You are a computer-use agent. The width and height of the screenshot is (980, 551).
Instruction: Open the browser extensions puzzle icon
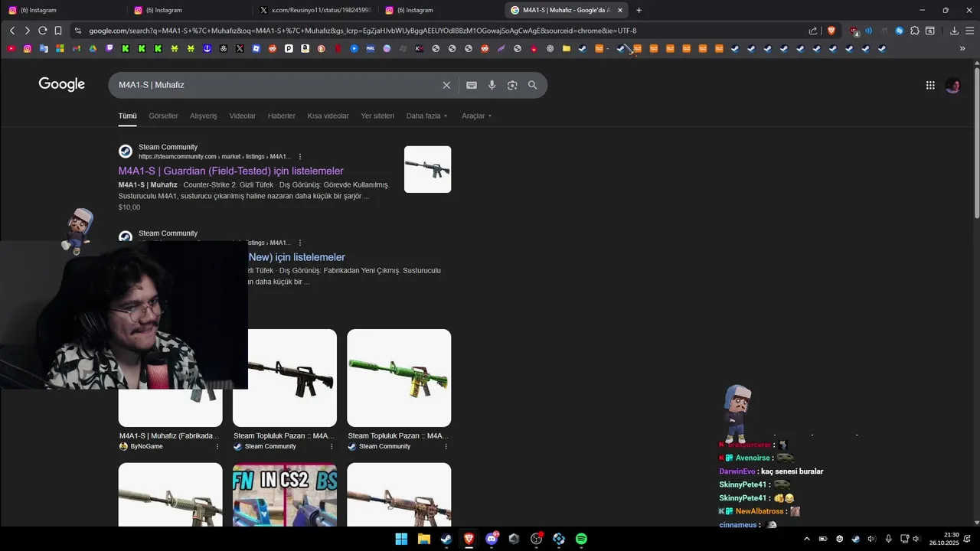coord(915,31)
